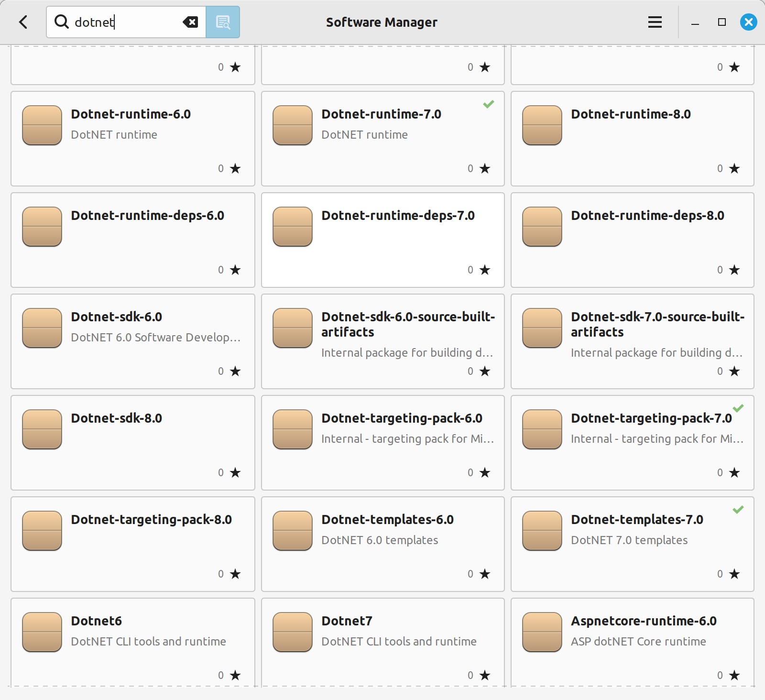
Task: Focus the search field containing dotnet
Action: [126, 22]
